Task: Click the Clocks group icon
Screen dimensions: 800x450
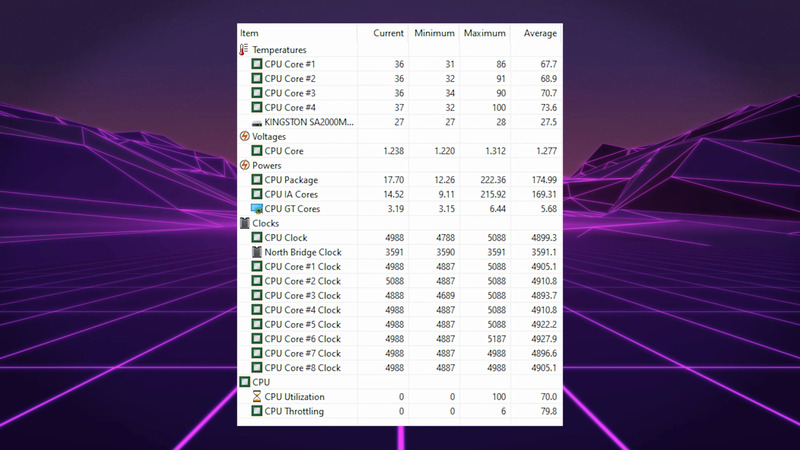Action: tap(244, 223)
